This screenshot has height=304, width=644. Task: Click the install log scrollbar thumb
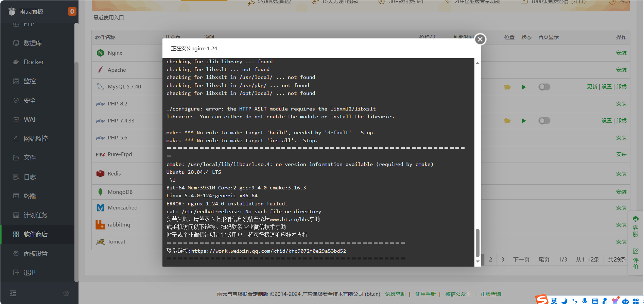coord(477,243)
